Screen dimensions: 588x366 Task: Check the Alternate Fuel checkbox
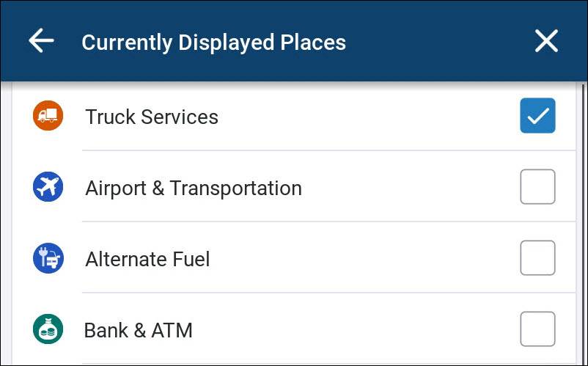pos(537,258)
